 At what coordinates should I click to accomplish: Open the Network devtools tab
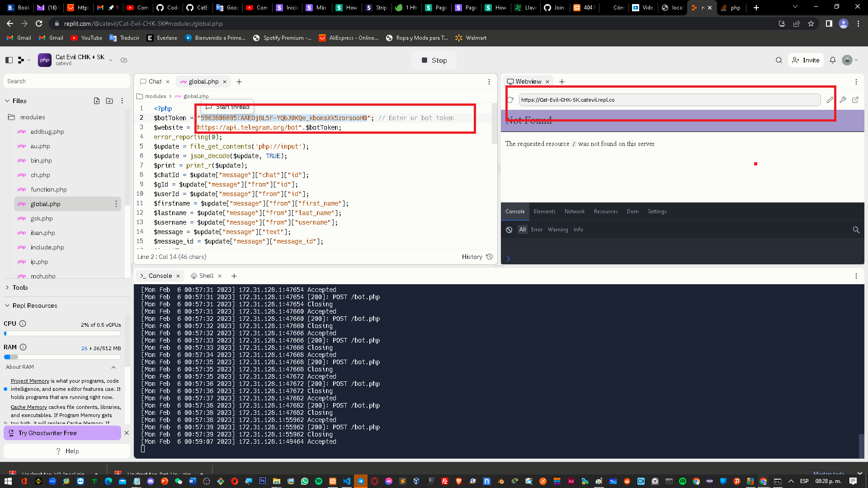[x=574, y=211]
